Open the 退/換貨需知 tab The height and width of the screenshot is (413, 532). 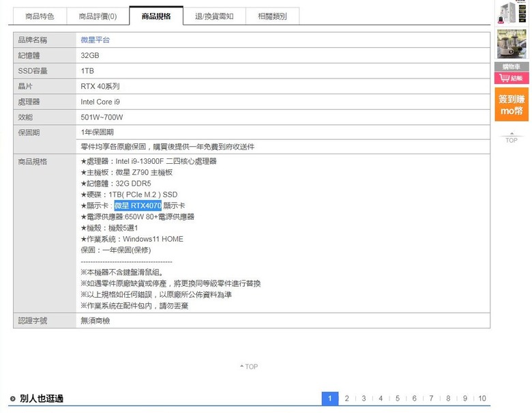[x=214, y=16]
